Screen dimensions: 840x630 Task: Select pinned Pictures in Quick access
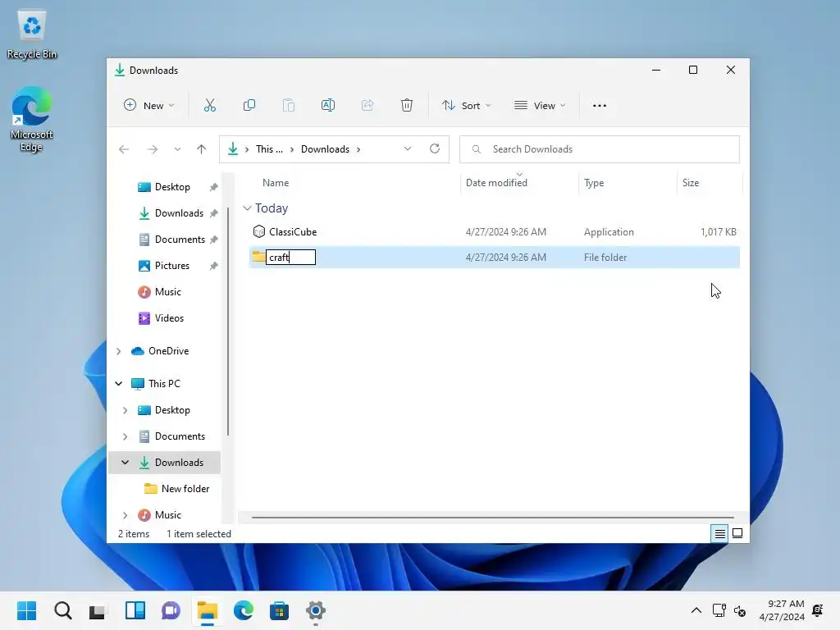pyautogui.click(x=172, y=266)
